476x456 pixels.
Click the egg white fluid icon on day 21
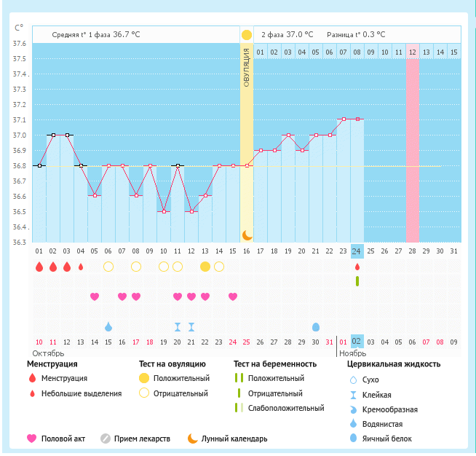pos(316,326)
